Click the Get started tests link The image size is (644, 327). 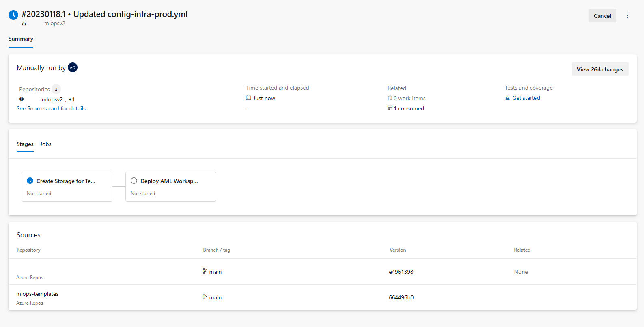pyautogui.click(x=526, y=98)
